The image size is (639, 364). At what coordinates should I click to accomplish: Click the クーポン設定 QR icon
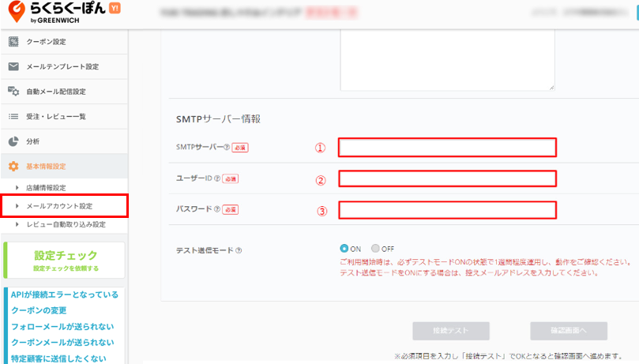pos(13,42)
